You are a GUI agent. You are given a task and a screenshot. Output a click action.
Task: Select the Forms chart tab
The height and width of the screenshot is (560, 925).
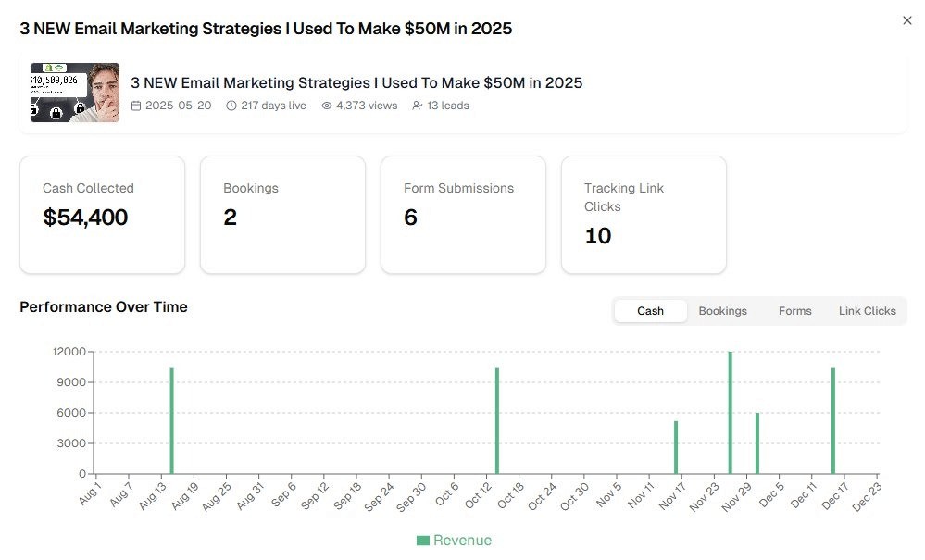pyautogui.click(x=794, y=311)
